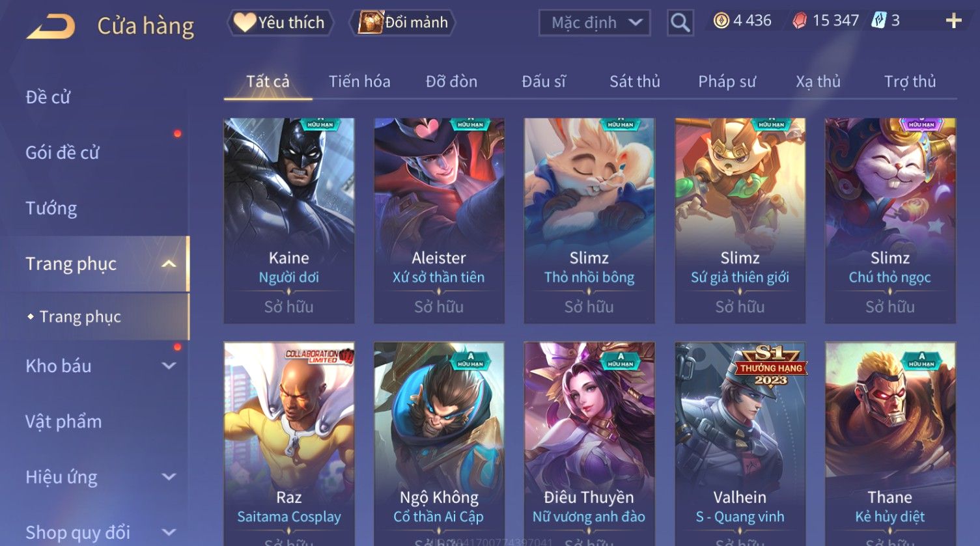This screenshot has width=980, height=546.
Task: Switch to the Pháp sư tab
Action: [727, 81]
